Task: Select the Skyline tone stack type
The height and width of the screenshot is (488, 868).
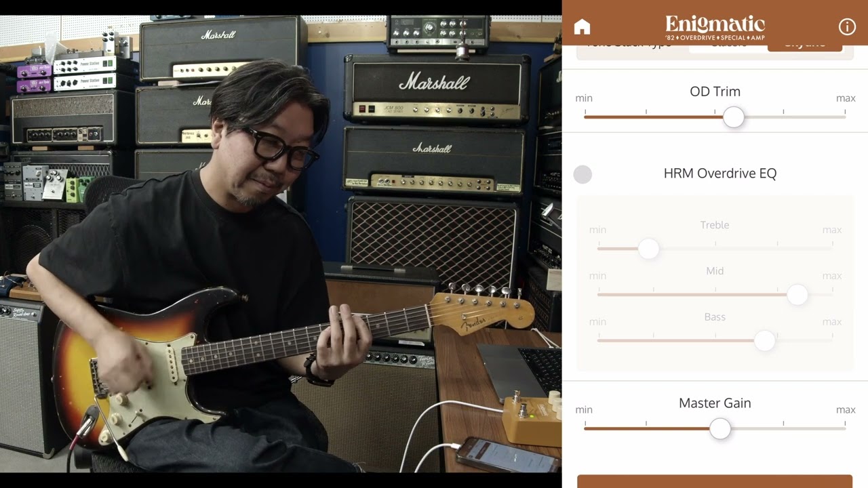Action: 805,43
